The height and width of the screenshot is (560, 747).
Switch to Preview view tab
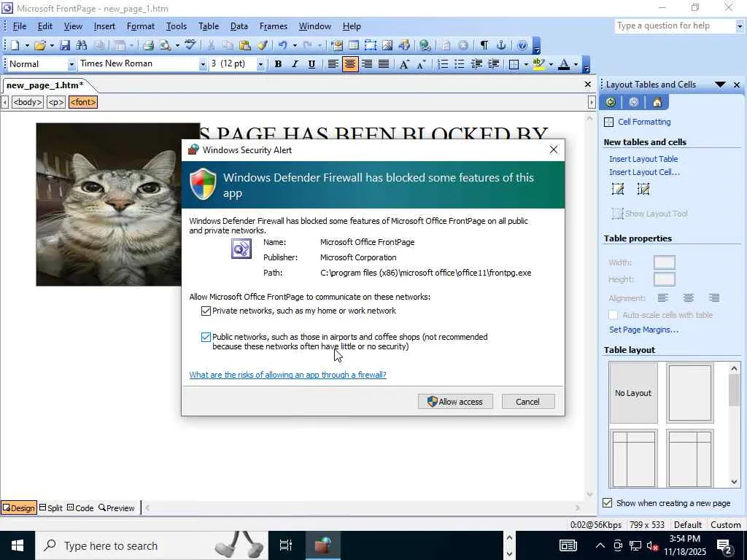coord(116,508)
